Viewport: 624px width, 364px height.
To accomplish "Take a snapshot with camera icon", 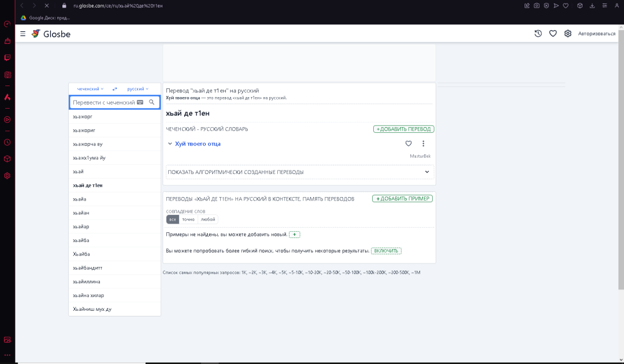I will (536, 6).
